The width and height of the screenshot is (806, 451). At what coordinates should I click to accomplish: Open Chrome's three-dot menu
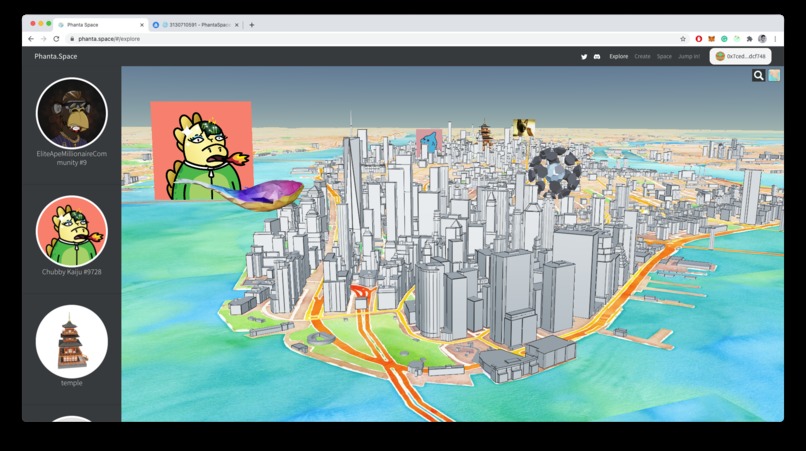775,39
